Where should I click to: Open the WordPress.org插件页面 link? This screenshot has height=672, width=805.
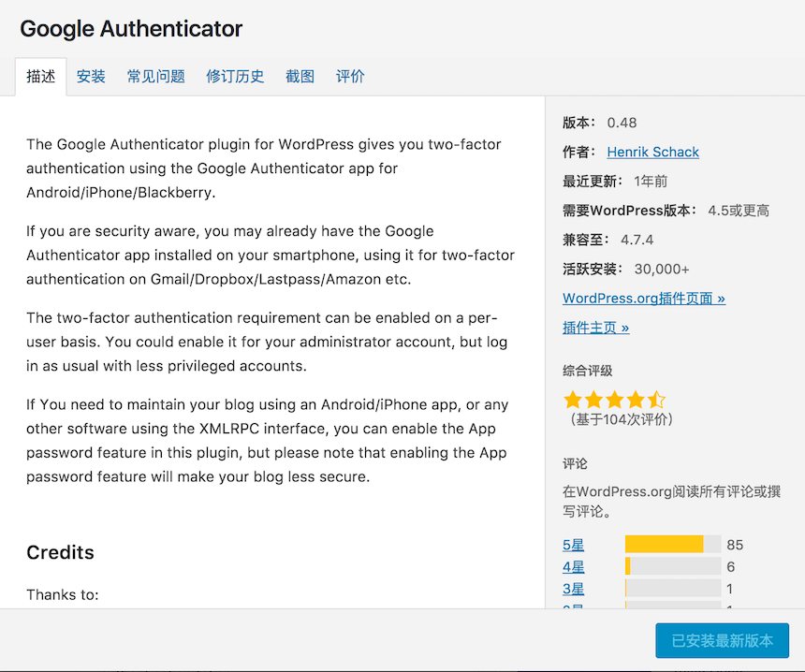(x=644, y=299)
